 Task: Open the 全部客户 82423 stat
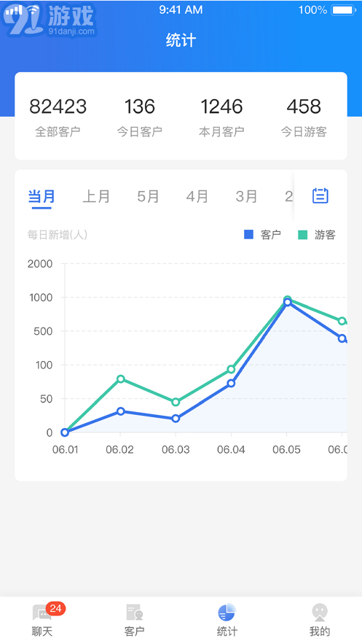pyautogui.click(x=58, y=117)
